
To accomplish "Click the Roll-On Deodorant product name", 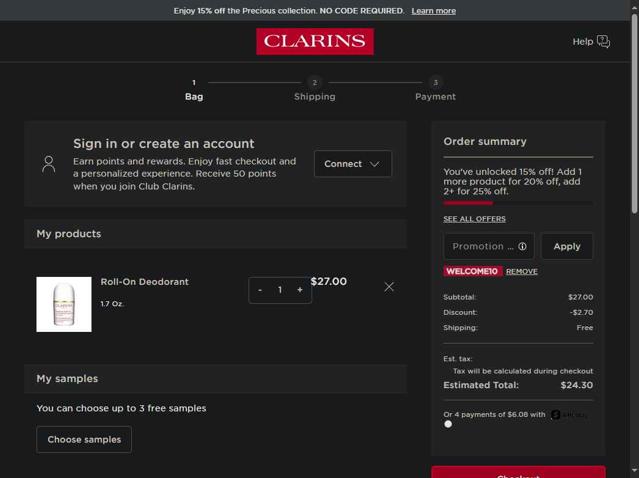I will (145, 282).
